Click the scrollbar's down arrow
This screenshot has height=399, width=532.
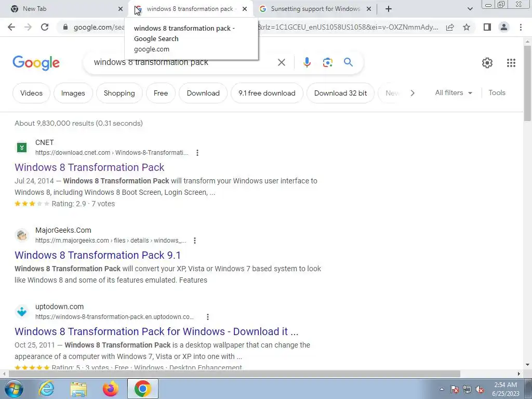pos(527,365)
